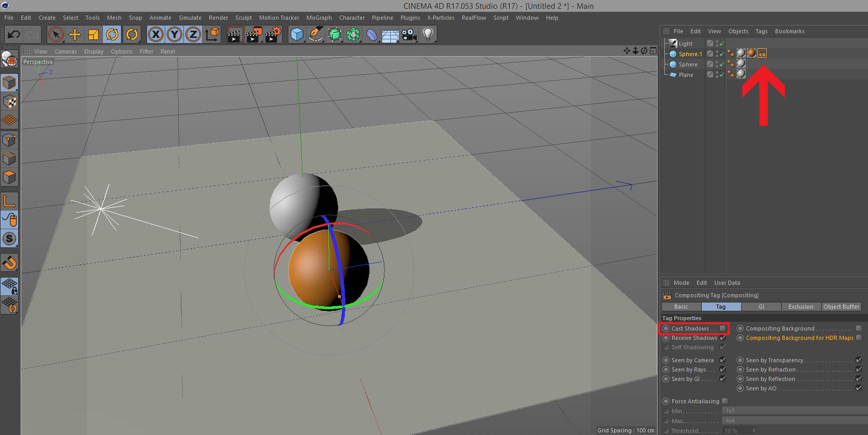Open the Floor environment objects icon

391,35
